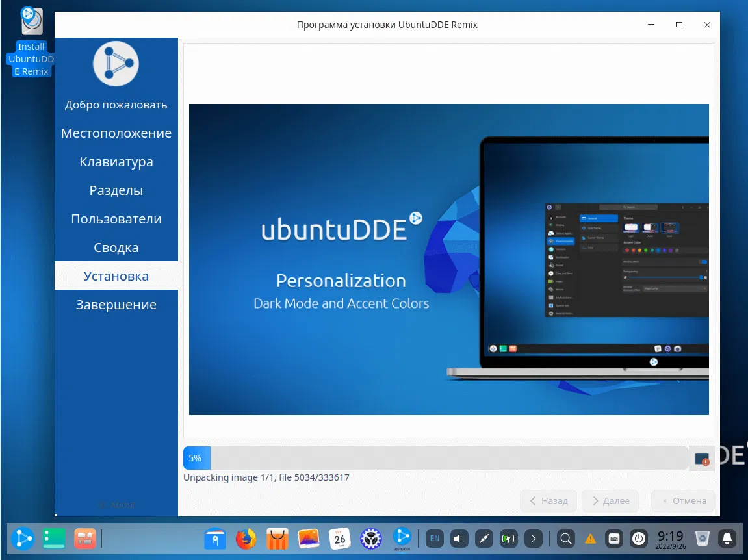Click the About link in sidebar
This screenshot has height=560, width=748.
click(117, 505)
